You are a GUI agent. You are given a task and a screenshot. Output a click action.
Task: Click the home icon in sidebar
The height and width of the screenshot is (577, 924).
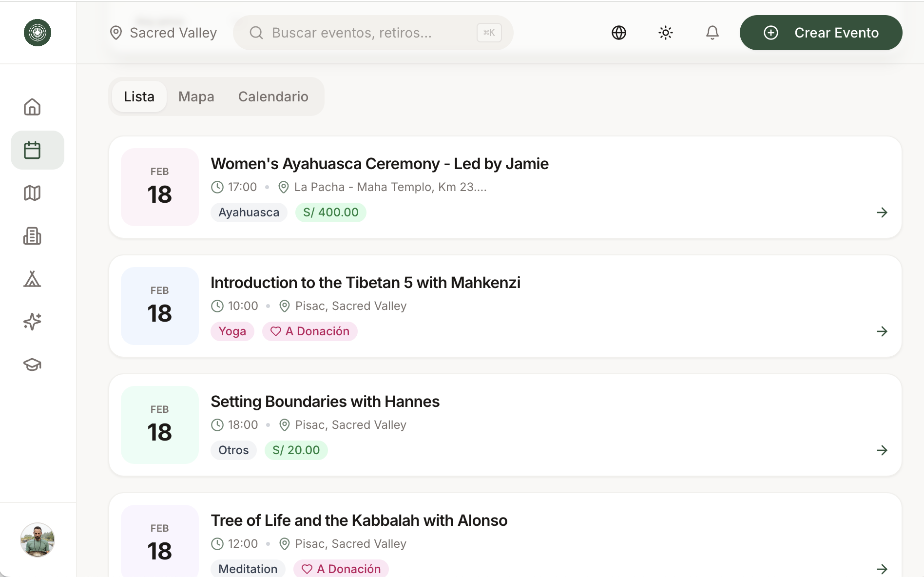[x=32, y=107]
